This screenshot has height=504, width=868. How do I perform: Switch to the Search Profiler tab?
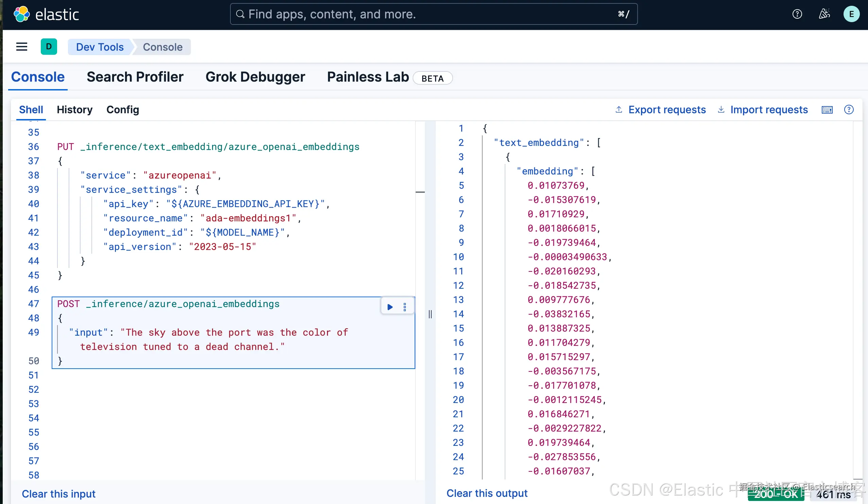135,77
